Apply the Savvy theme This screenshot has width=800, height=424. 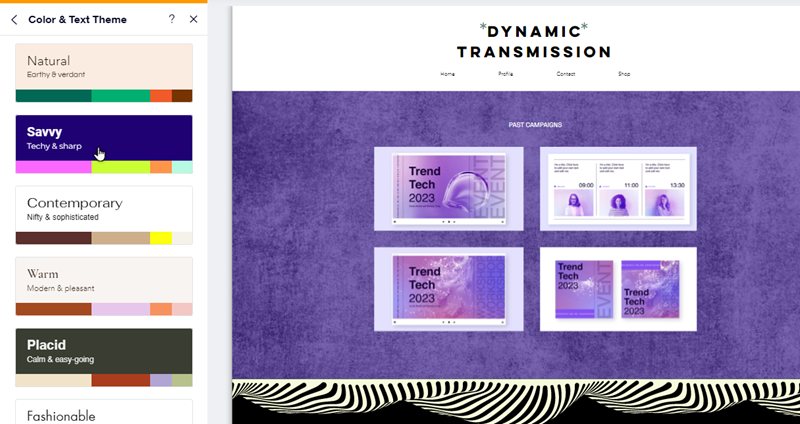[104, 138]
